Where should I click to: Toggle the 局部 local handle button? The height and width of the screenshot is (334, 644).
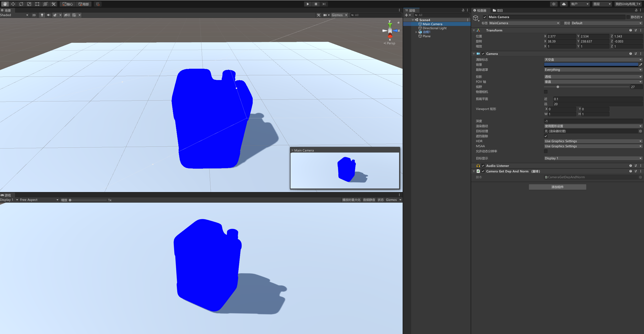83,4
